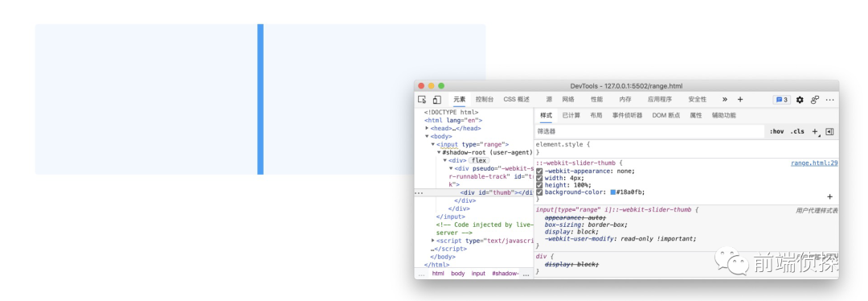Uncheck the -webkit-appearance property checkbox
The height and width of the screenshot is (301, 868).
[x=539, y=171]
